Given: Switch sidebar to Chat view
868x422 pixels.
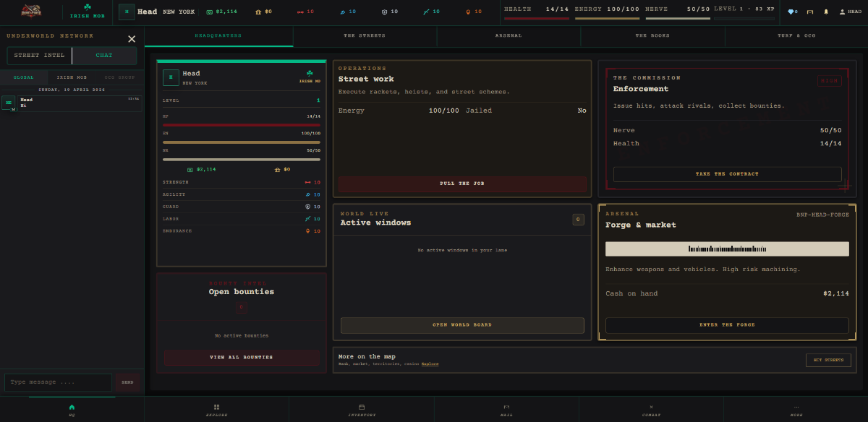Looking at the screenshot, I should pyautogui.click(x=104, y=56).
